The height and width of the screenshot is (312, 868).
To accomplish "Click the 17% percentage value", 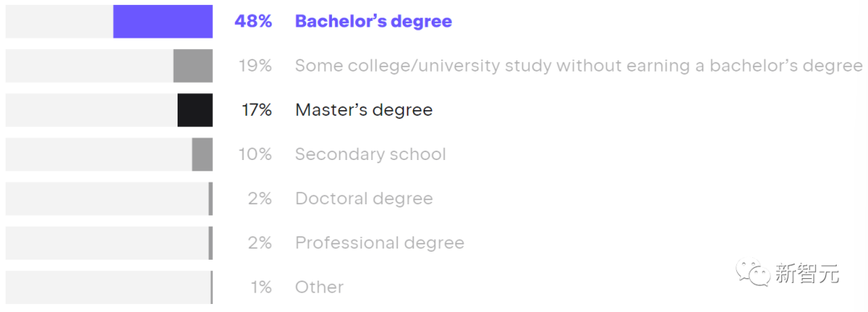I will [x=256, y=109].
